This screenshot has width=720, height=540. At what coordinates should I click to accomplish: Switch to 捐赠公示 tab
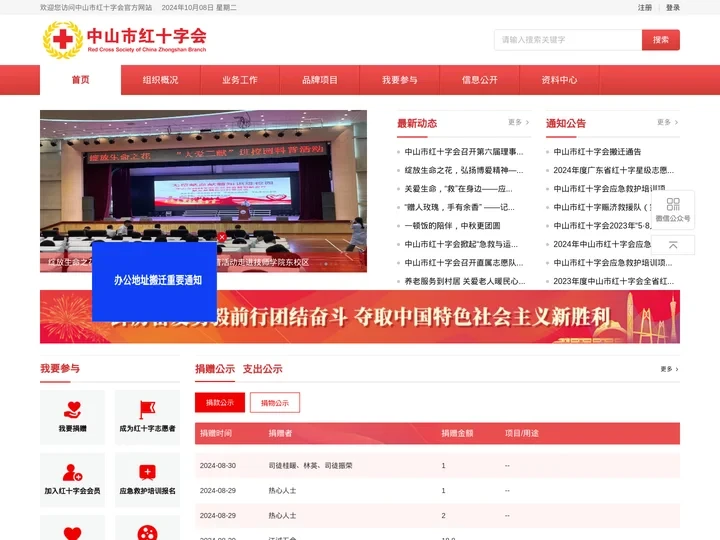coord(215,369)
